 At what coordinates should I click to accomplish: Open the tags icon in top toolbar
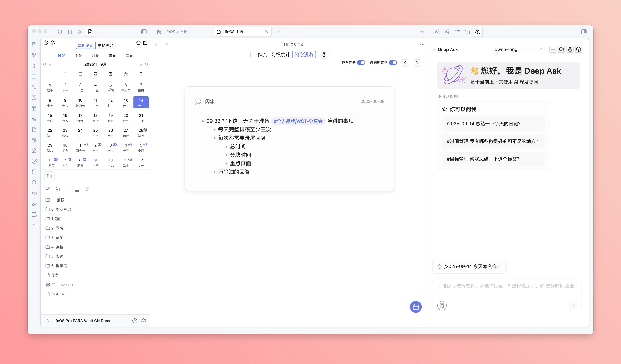(x=80, y=32)
